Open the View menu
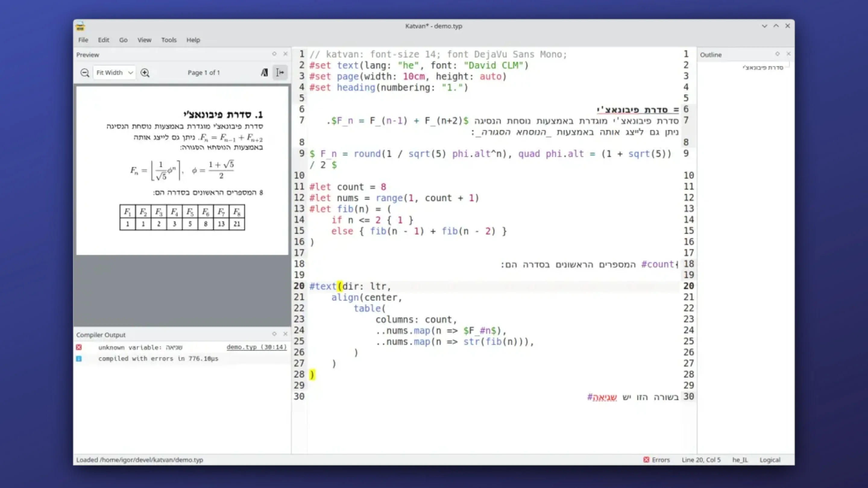 tap(144, 40)
